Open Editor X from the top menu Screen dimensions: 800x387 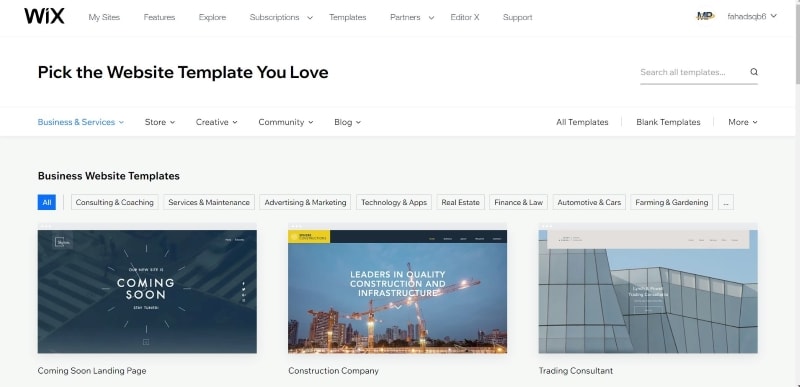pyautogui.click(x=465, y=17)
